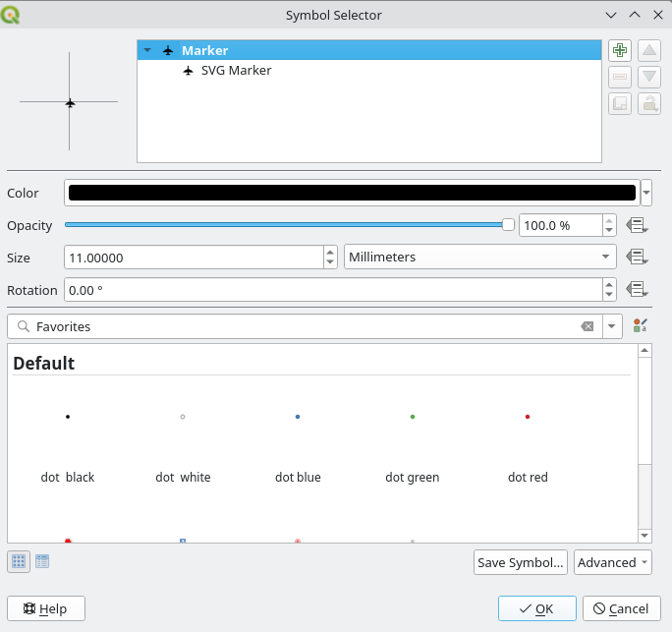The height and width of the screenshot is (632, 672).
Task: Collapse the Marker tree node
Action: pyautogui.click(x=147, y=50)
